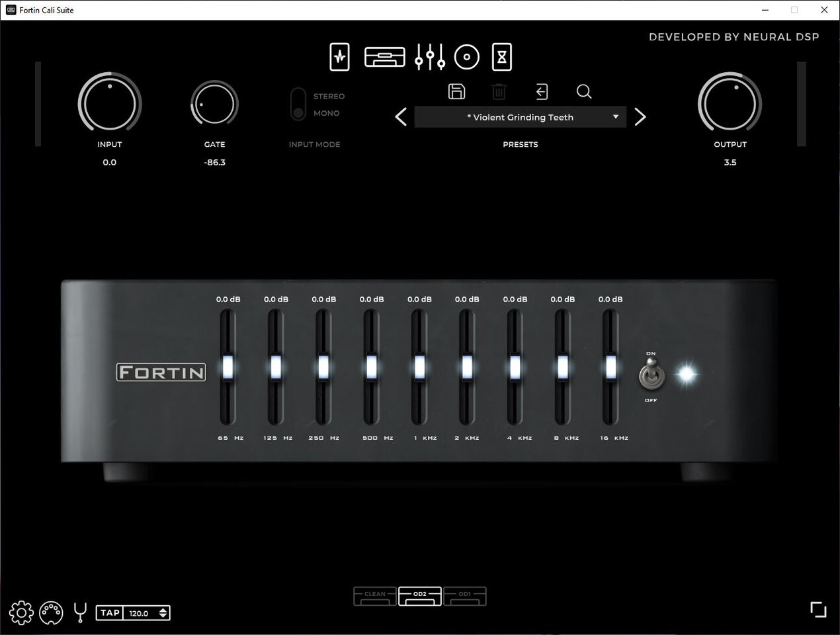Open MIDI mappings connector icon

coord(51,613)
